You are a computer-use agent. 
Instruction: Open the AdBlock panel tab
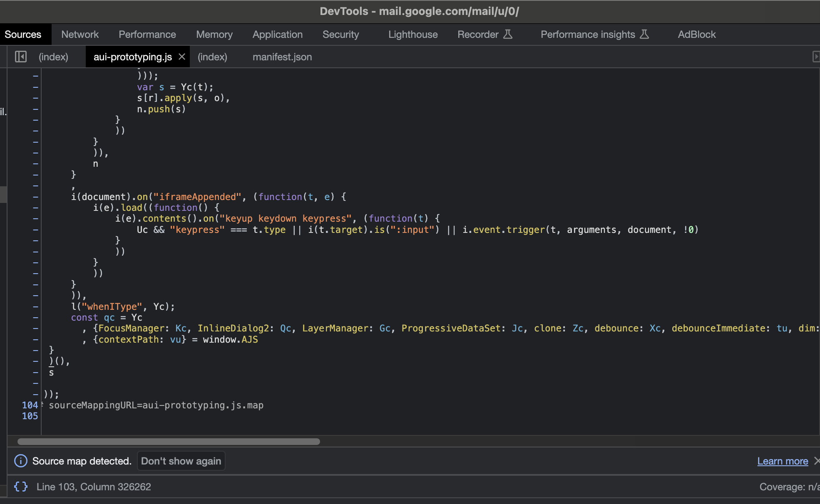(697, 34)
